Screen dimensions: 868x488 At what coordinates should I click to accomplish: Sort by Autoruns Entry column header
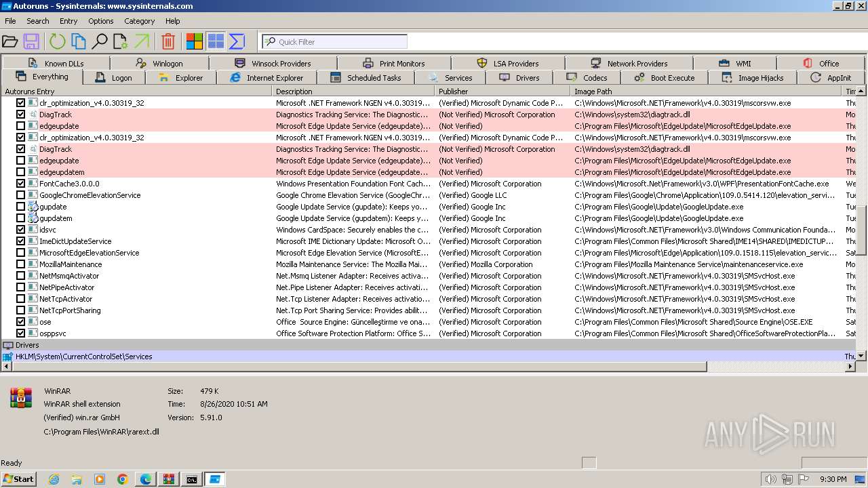point(136,91)
